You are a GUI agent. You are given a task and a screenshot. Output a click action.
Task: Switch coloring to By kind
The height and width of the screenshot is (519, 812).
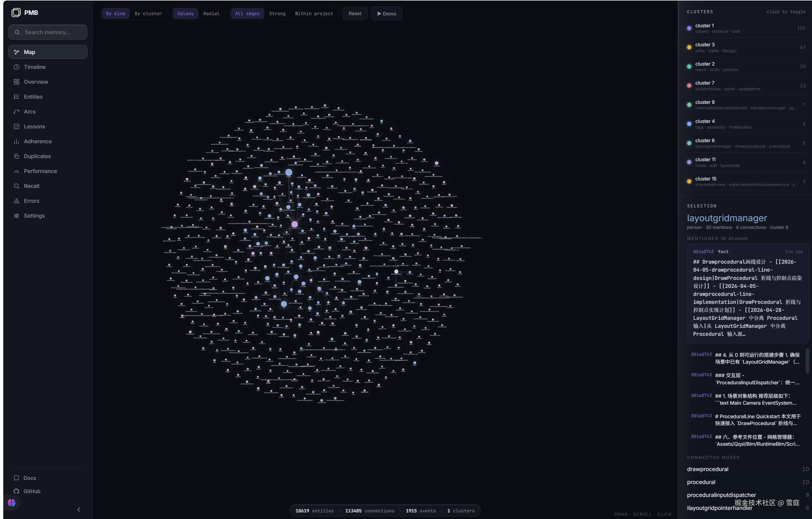point(116,13)
